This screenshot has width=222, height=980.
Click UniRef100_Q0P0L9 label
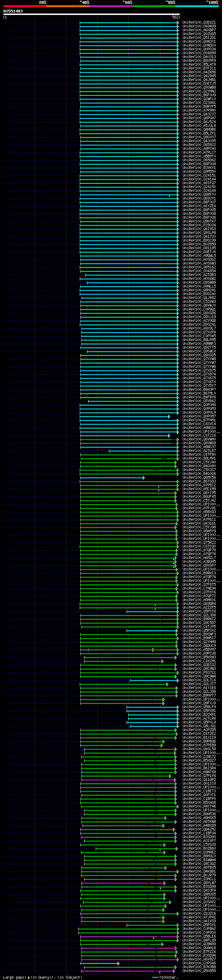coord(199,412)
